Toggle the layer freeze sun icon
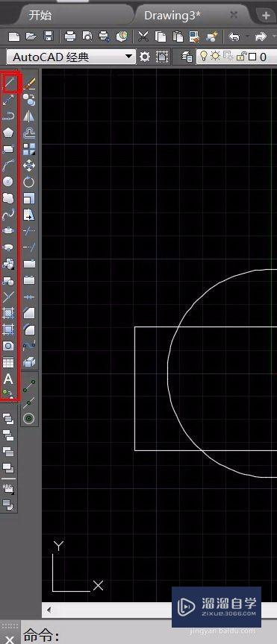Image resolution: width=277 pixels, height=644 pixels. coord(215,56)
